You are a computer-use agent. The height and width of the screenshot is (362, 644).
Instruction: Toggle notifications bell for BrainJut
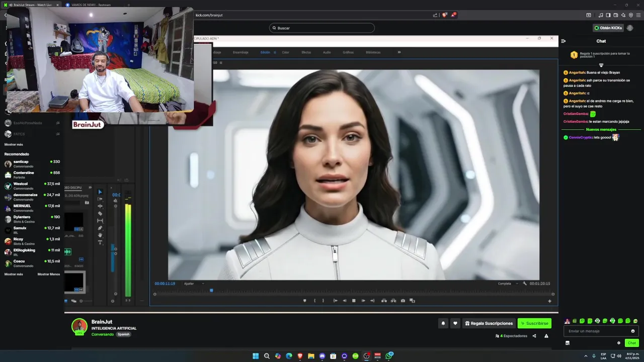(443, 323)
